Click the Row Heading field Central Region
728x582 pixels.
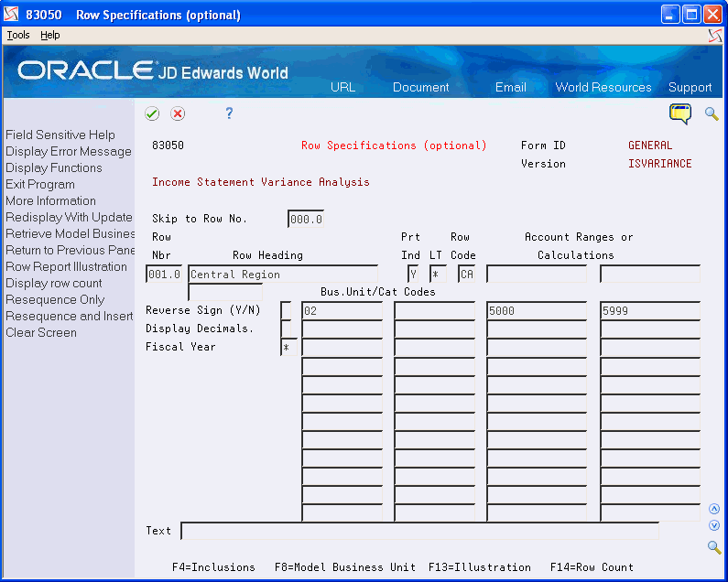tap(283, 275)
